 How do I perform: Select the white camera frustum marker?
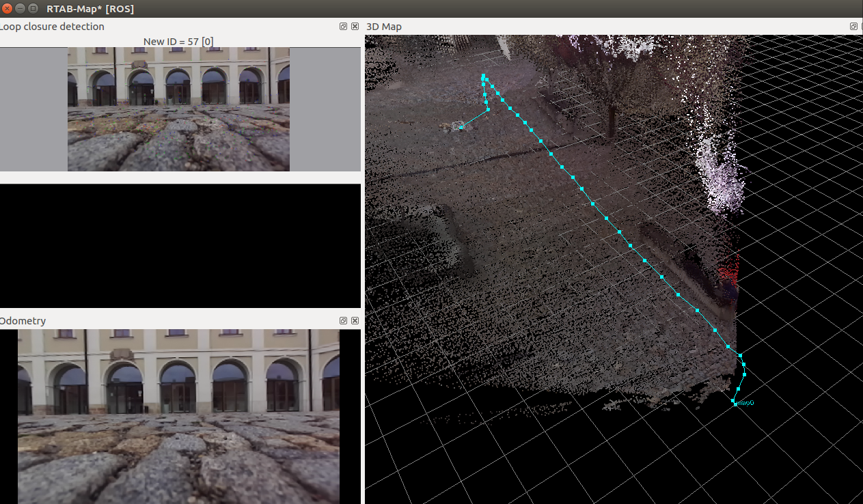tap(458, 126)
